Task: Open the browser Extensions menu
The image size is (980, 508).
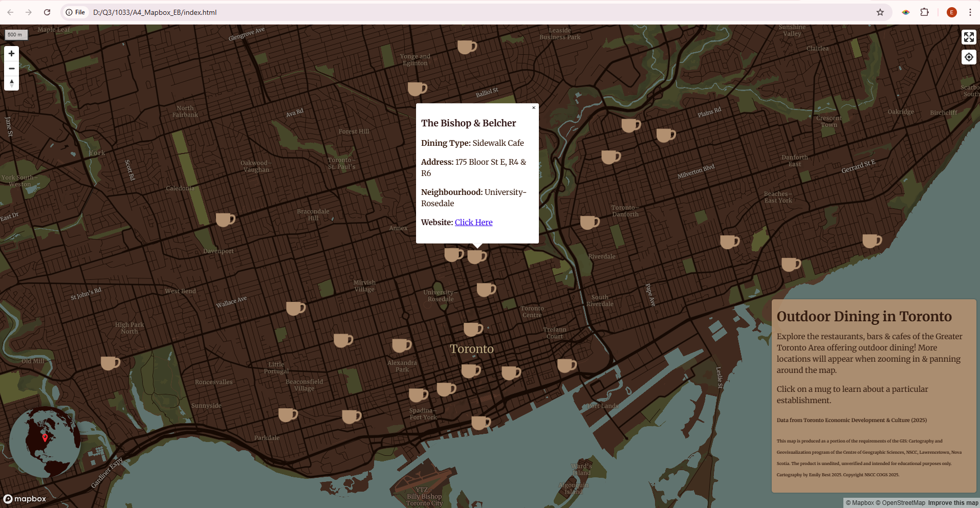Action: click(924, 12)
